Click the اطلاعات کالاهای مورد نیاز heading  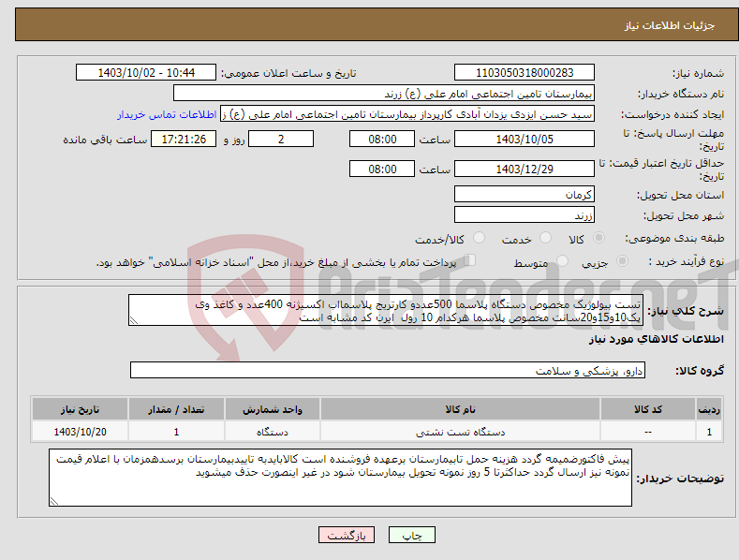pos(656,339)
